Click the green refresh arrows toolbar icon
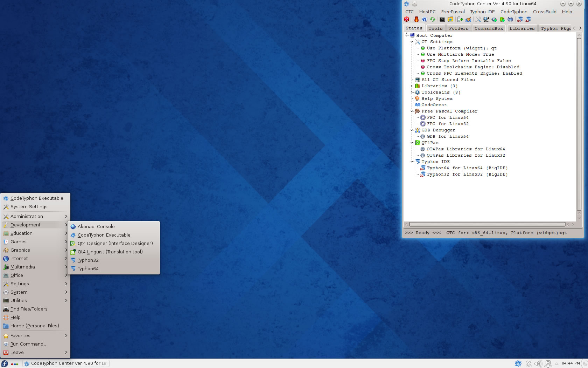 433,19
